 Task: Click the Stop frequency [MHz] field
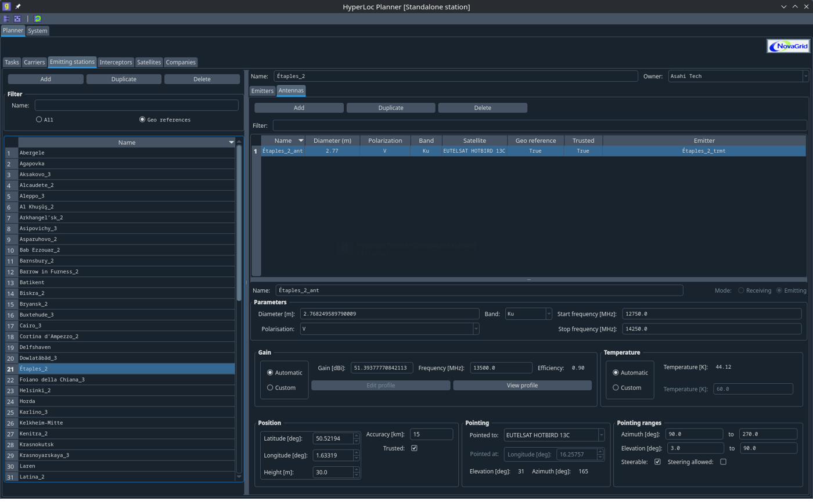pos(711,329)
